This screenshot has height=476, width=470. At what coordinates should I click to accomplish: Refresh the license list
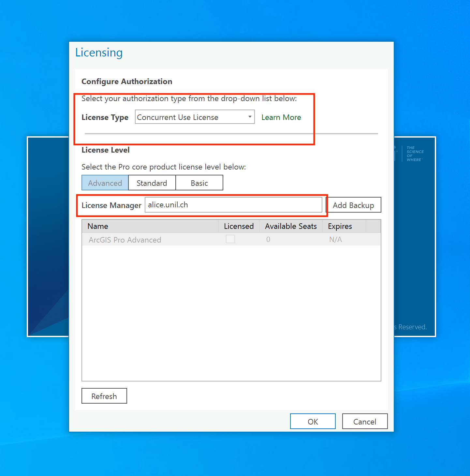tap(104, 396)
